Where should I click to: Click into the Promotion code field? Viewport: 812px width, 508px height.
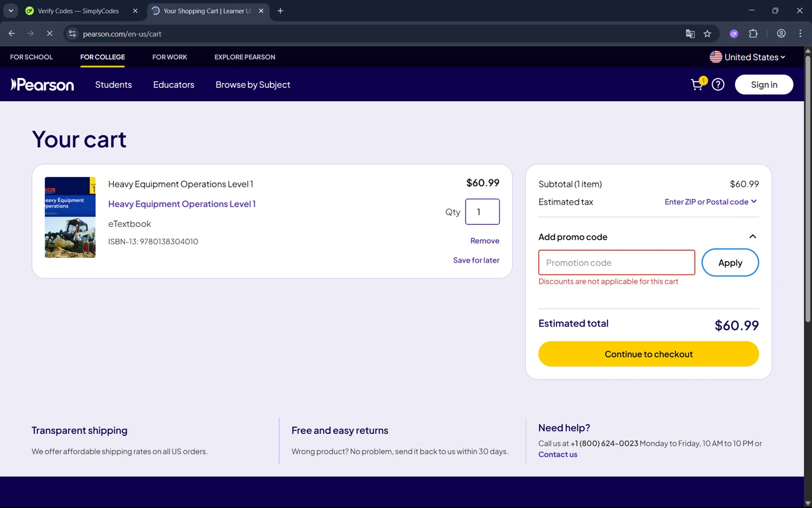coord(617,263)
